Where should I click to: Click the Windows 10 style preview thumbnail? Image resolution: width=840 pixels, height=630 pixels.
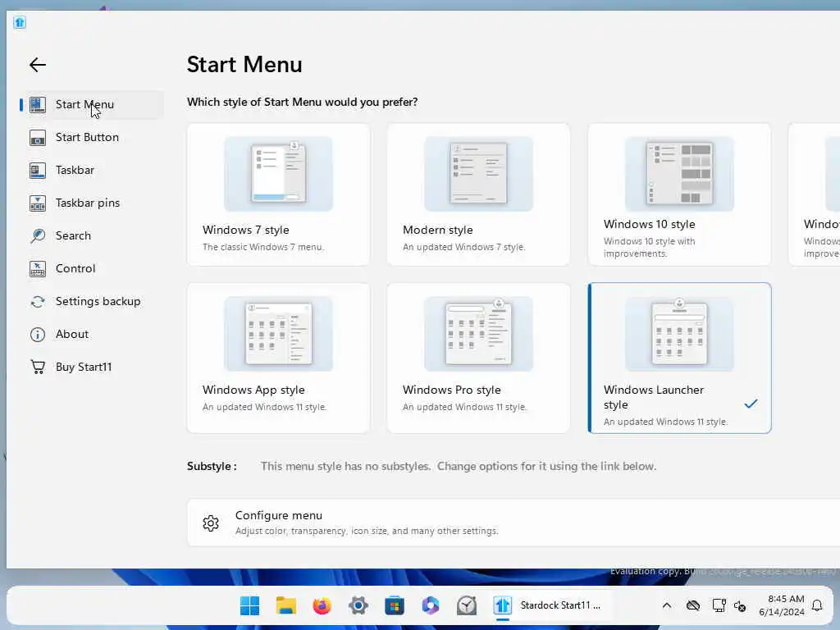click(x=679, y=174)
